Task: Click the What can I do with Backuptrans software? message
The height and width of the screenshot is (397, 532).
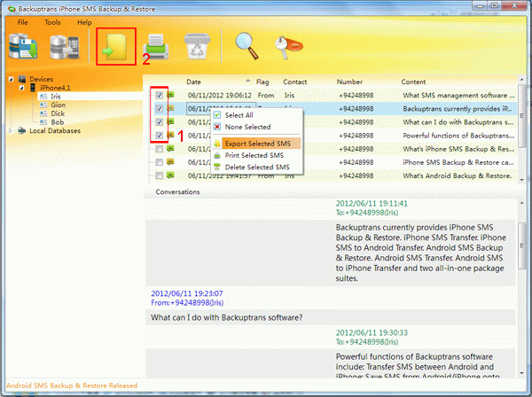Action: coord(227,317)
